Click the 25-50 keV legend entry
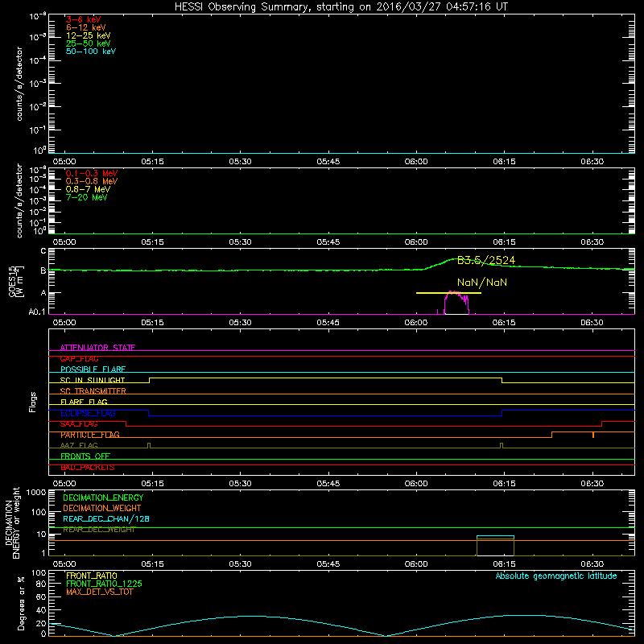Screen dimensions: 644x644 89,43
